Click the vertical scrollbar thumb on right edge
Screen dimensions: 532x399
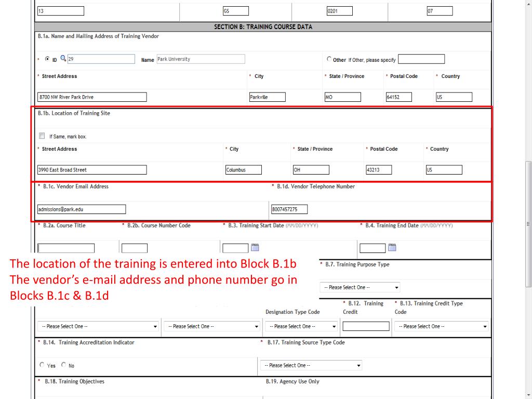528,224
